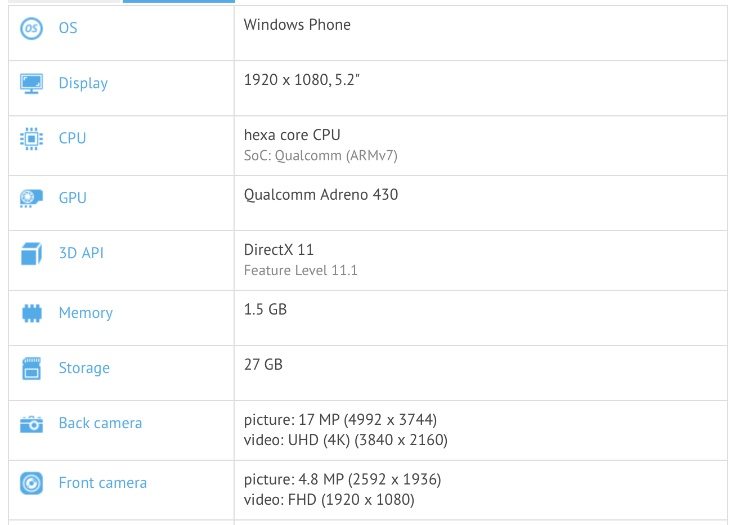The height and width of the screenshot is (525, 735).
Task: Click the DirectX 11 value
Action: click(x=279, y=250)
